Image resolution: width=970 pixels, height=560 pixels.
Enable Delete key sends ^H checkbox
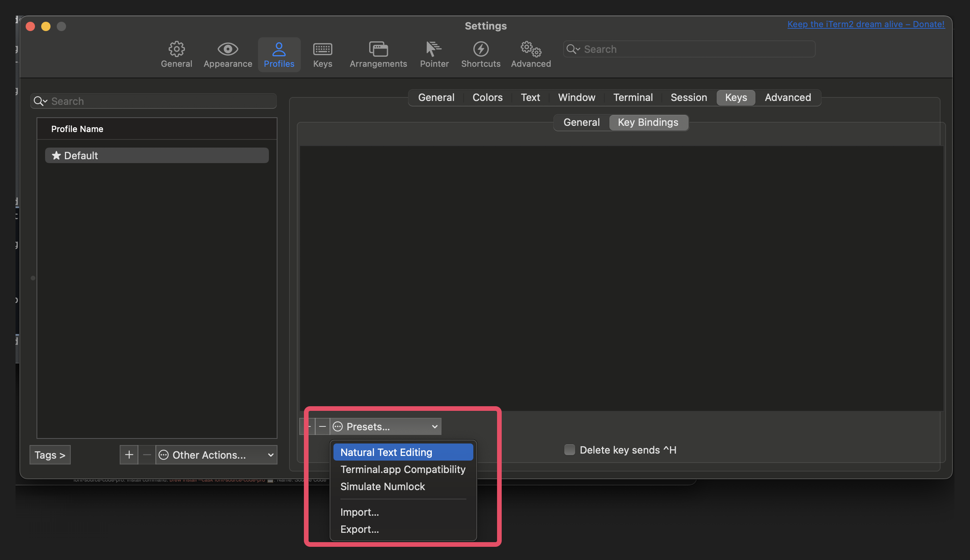point(569,450)
